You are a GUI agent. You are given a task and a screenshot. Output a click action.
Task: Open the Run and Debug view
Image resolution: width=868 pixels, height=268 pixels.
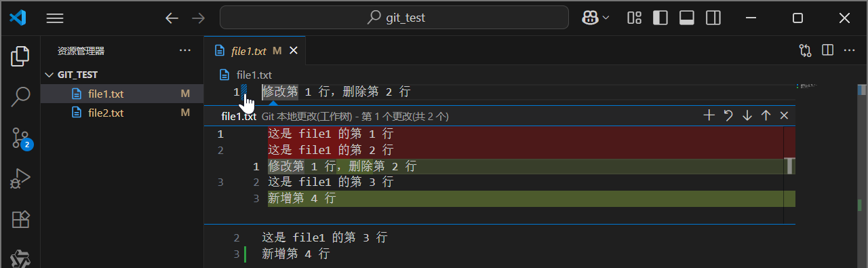pyautogui.click(x=20, y=178)
